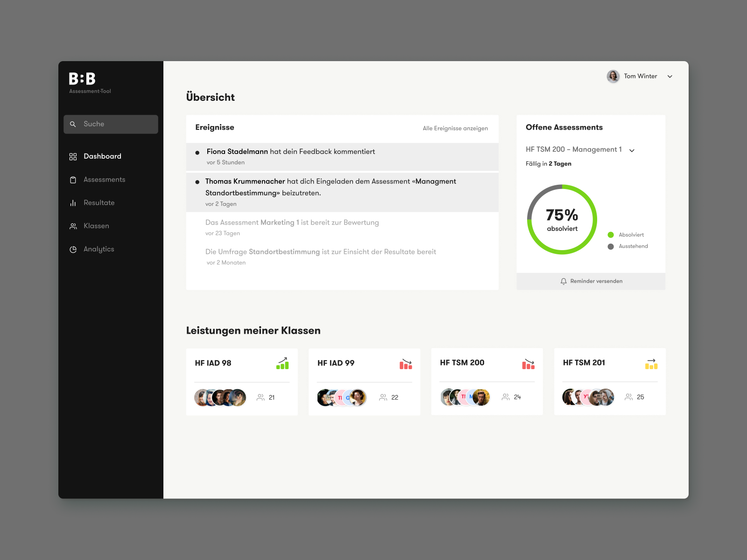Open the Tom Winter account dropdown arrow
Image resolution: width=747 pixels, height=560 pixels.
point(670,77)
